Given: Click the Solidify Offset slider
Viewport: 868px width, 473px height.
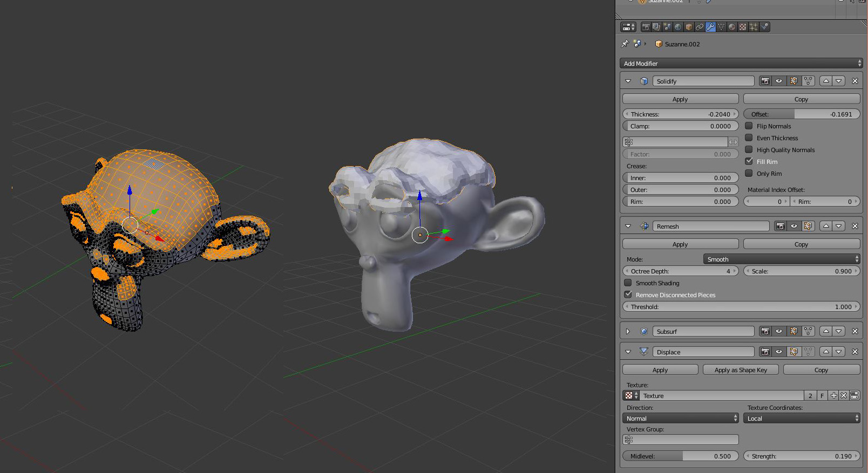Looking at the screenshot, I should pos(802,114).
